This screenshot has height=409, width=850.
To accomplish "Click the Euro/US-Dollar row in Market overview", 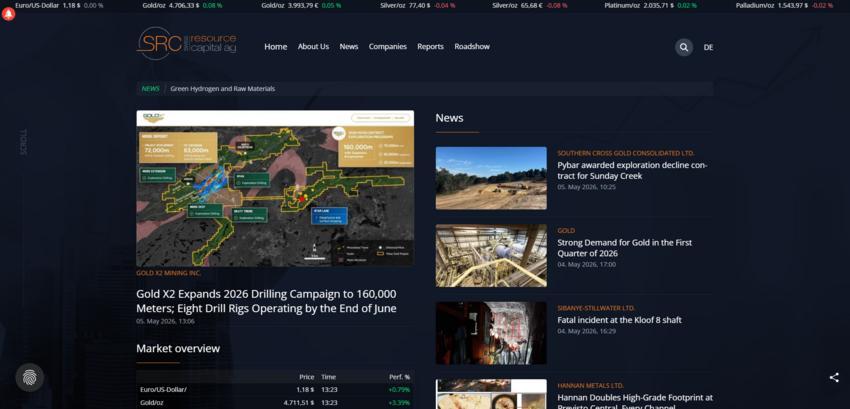I will [x=275, y=389].
